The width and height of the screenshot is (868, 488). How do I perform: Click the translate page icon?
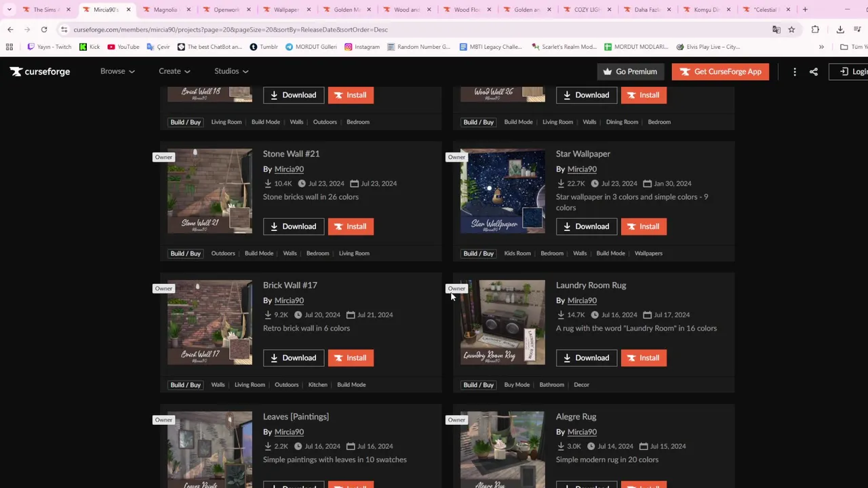[776, 30]
